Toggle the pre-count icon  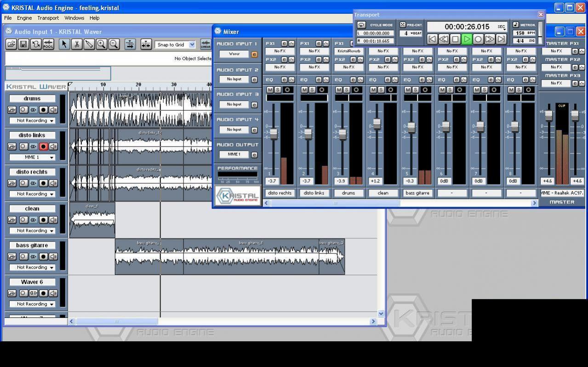pos(403,25)
